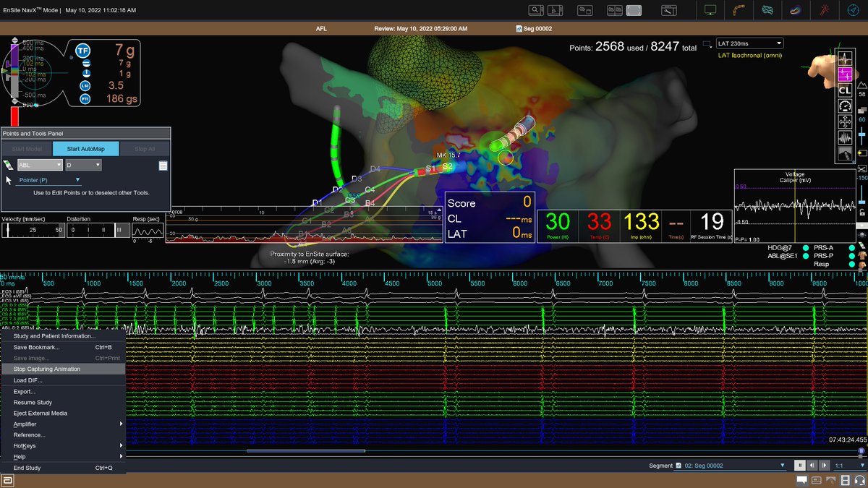Image resolution: width=868 pixels, height=488 pixels.
Task: Click the single waveform tool icon
Action: 844,59
